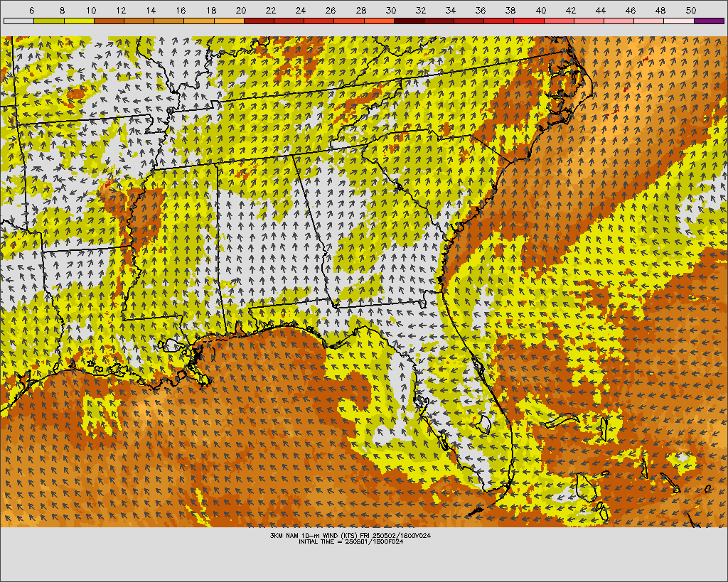Pick the dark orange 10 to 12 swatch
The height and width of the screenshot is (582, 728).
(109, 21)
